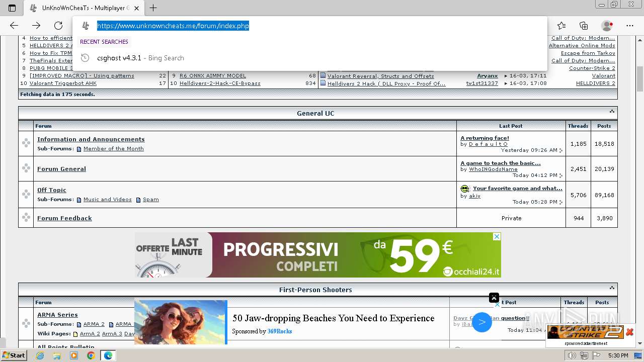Open the HELLDIVERS 2 forum link

click(596, 83)
